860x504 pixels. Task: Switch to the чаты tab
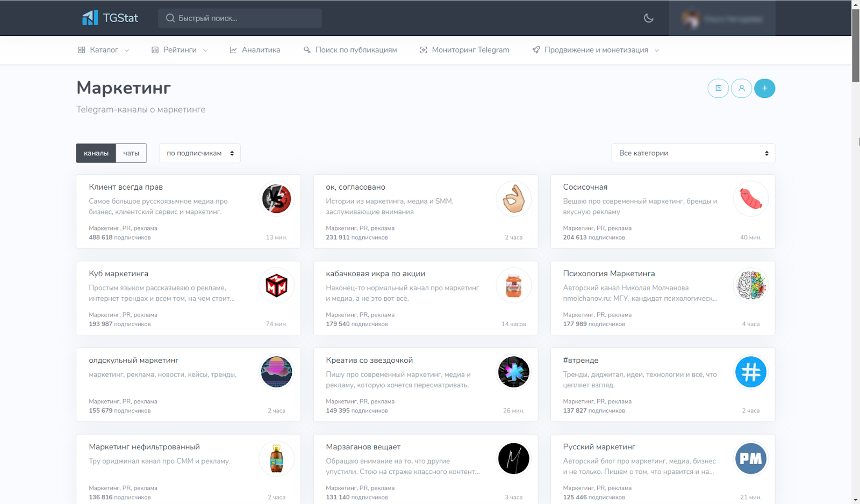click(x=131, y=153)
